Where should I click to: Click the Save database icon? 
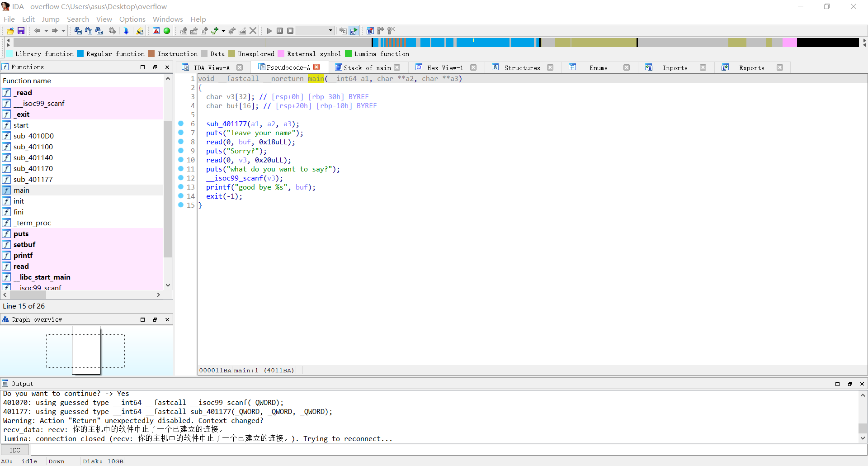point(21,31)
